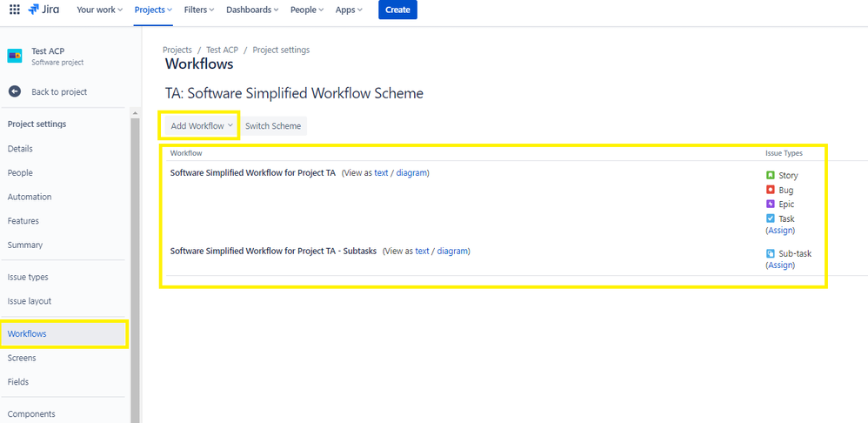Open the Apps dropdown menu
Viewport: 868px width, 423px height.
[349, 10]
